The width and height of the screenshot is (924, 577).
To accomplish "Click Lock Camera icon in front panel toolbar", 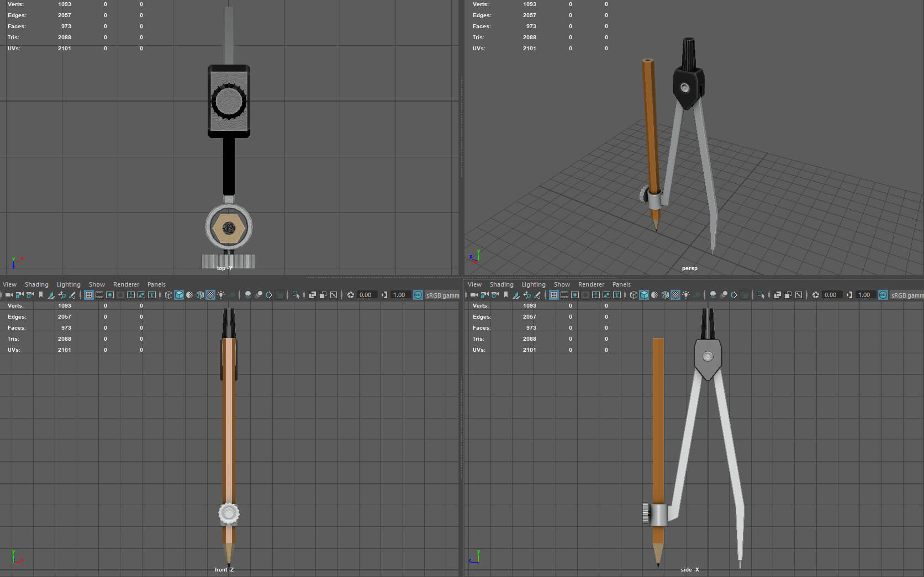I will [x=19, y=295].
